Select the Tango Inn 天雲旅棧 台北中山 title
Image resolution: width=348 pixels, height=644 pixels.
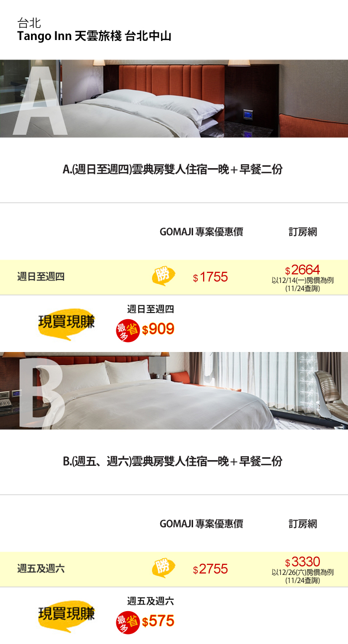pos(94,37)
